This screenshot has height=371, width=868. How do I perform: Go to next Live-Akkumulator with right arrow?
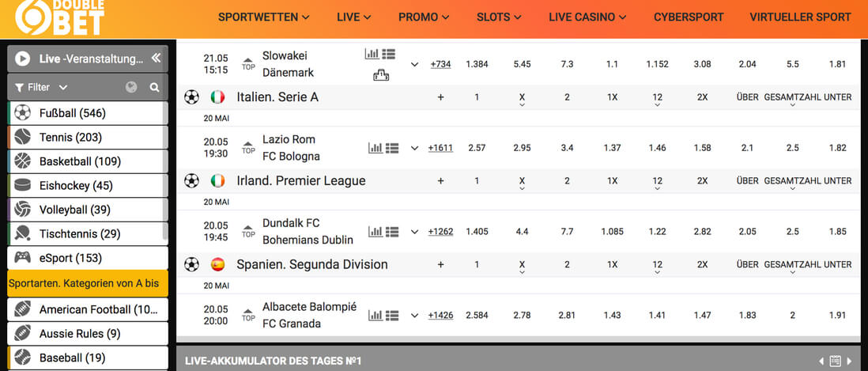click(850, 361)
